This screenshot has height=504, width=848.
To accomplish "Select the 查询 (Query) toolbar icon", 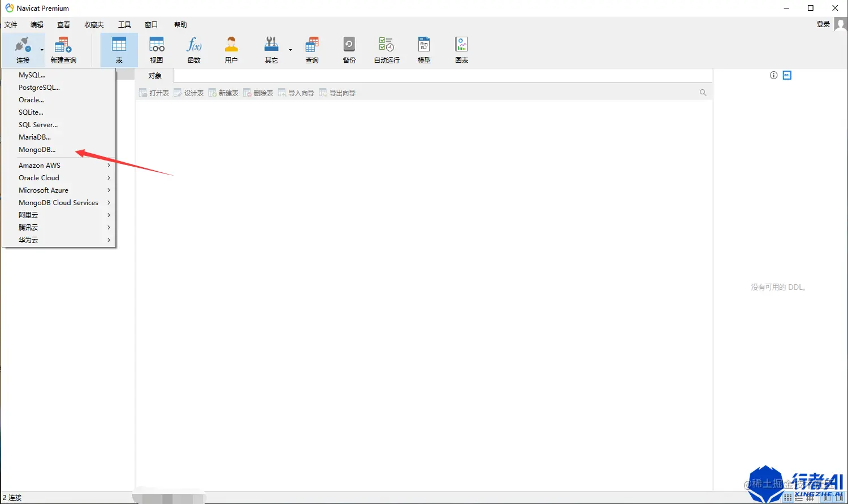I will tap(312, 45).
